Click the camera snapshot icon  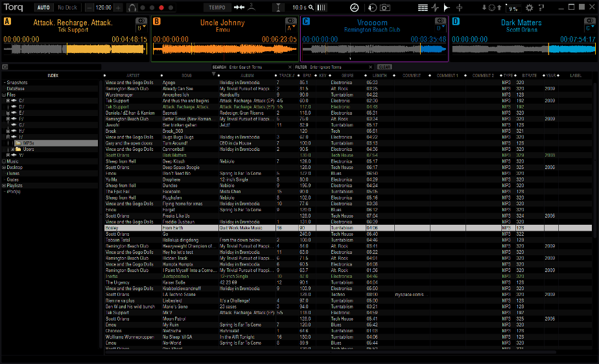pyautogui.click(x=385, y=7)
